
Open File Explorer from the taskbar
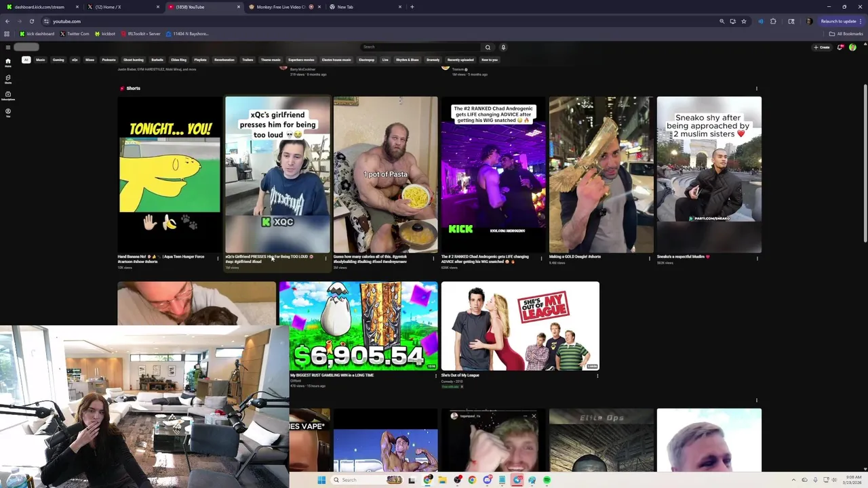pos(442,480)
